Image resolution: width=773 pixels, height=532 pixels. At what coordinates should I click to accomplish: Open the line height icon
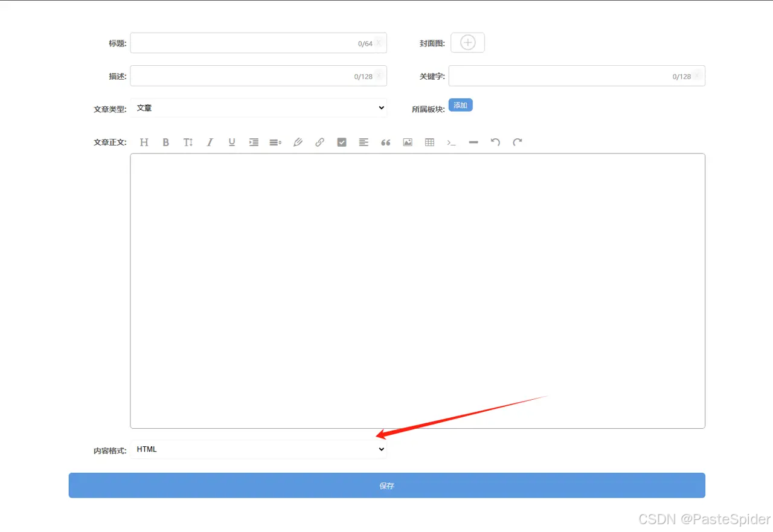point(275,143)
